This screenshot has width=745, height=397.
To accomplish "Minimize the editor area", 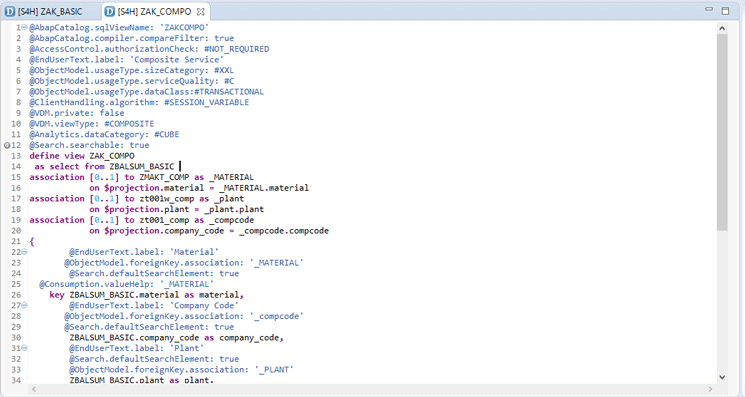I will [x=709, y=9].
